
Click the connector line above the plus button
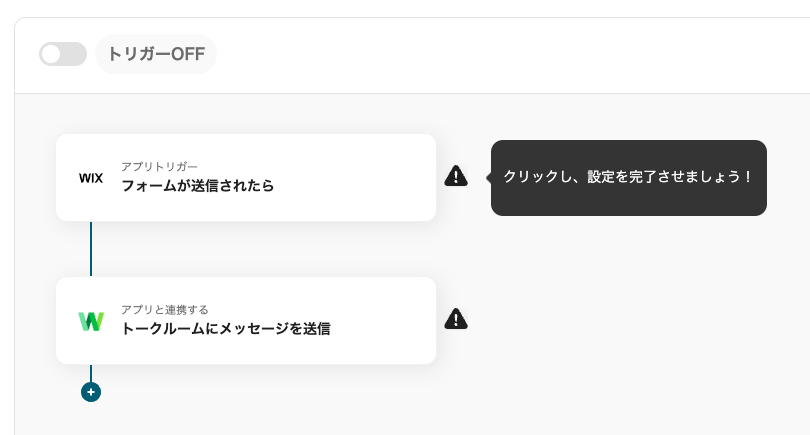click(x=91, y=373)
